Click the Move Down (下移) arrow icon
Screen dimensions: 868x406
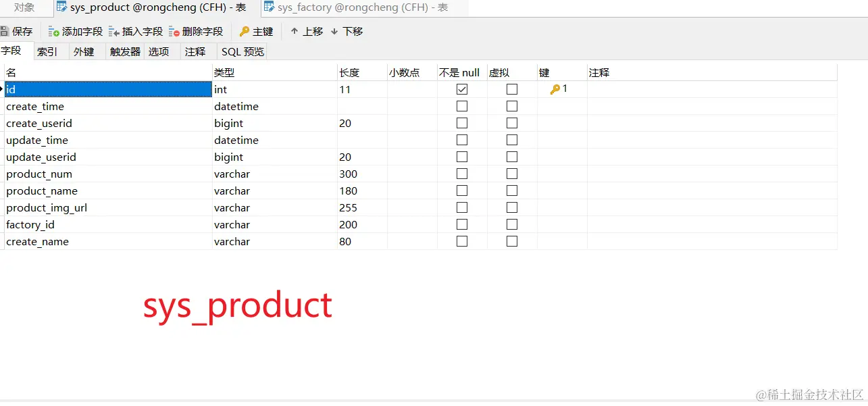[x=334, y=31]
